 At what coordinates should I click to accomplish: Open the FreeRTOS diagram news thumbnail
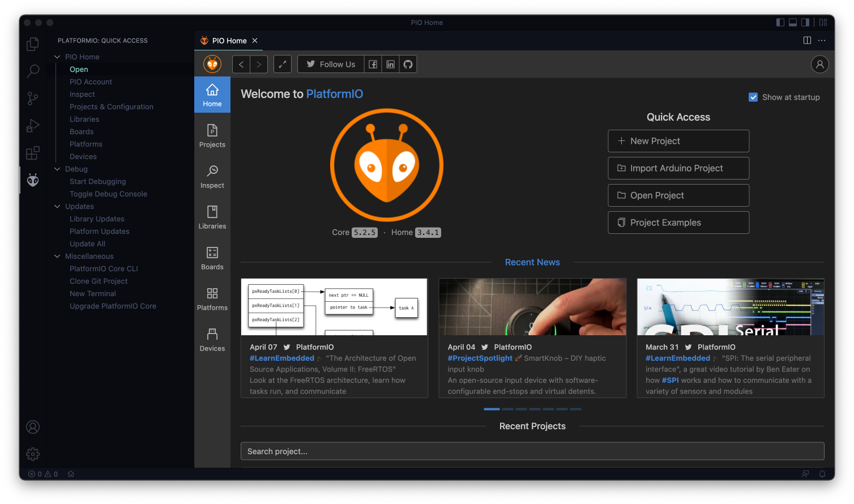(334, 307)
